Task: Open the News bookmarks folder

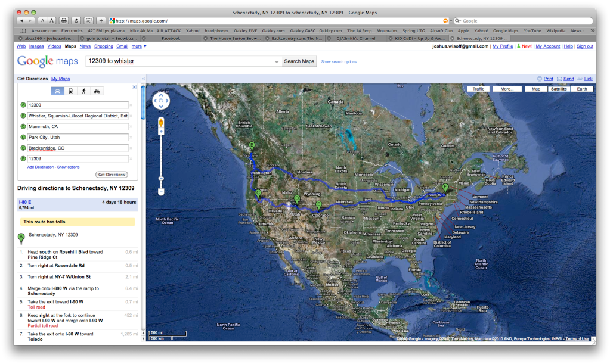Action: tap(577, 31)
